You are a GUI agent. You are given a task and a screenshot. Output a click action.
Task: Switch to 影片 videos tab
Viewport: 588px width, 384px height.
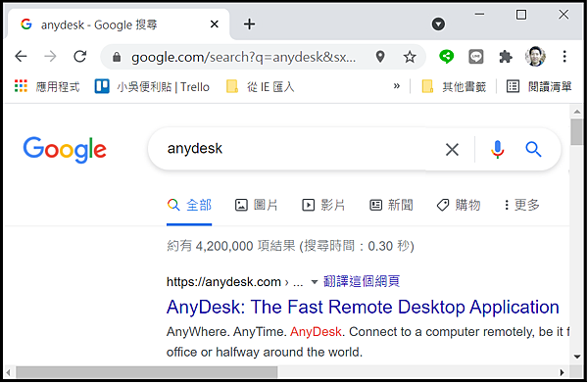[x=323, y=205]
